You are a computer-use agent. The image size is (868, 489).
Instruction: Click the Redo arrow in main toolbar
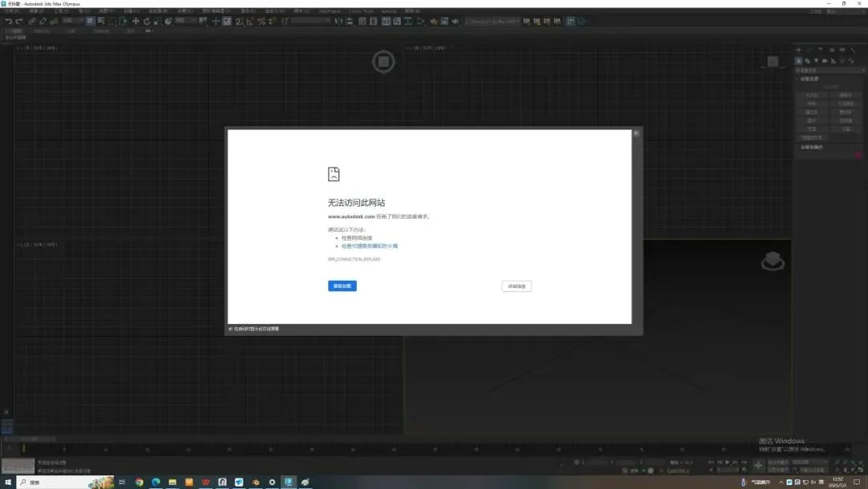point(18,22)
